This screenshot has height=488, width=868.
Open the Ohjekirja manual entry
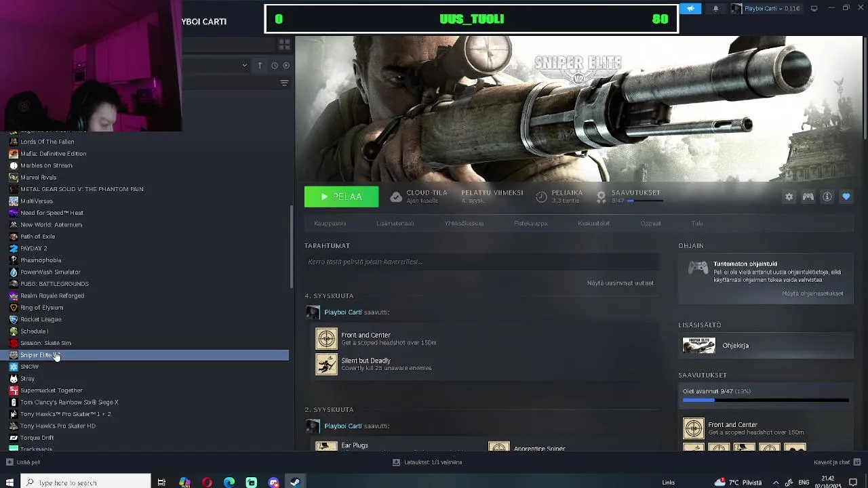[766, 346]
